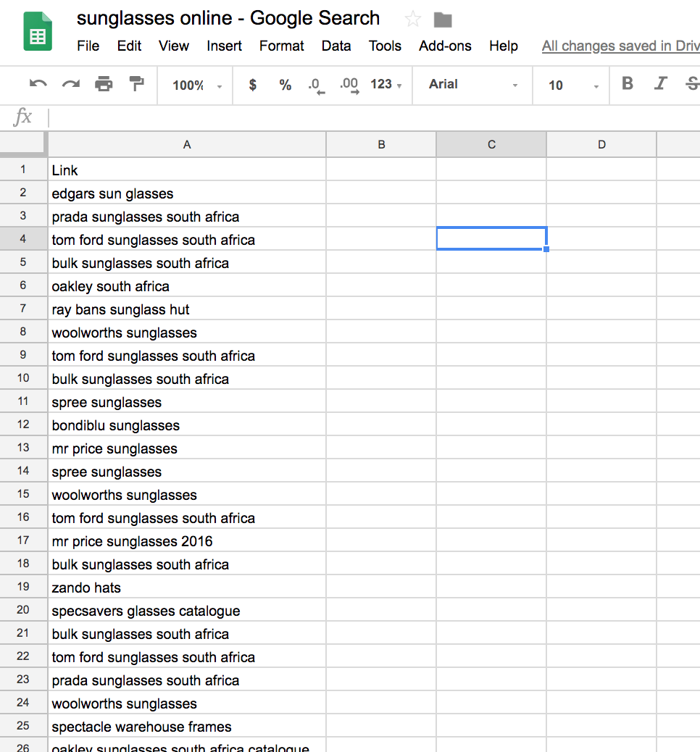Select cell specsavers glasses catalogue
Screen dimensions: 700x752
[x=187, y=610]
